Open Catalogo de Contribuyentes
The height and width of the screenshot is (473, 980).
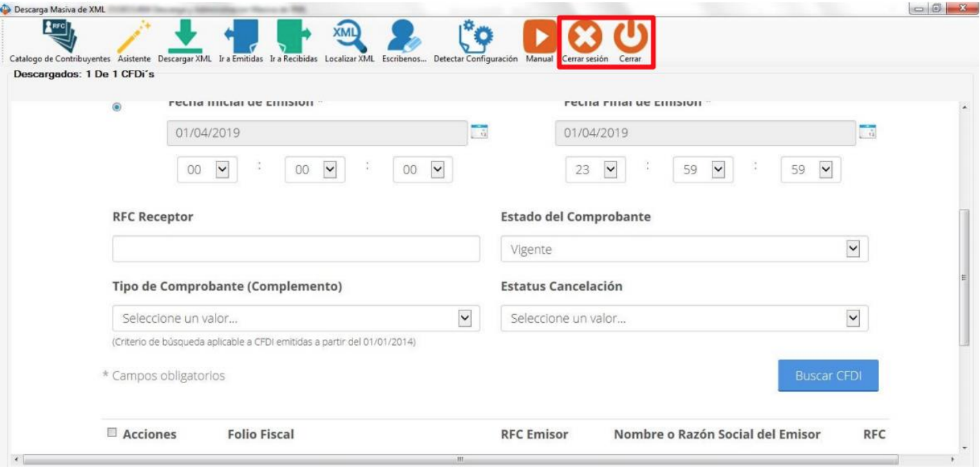60,37
